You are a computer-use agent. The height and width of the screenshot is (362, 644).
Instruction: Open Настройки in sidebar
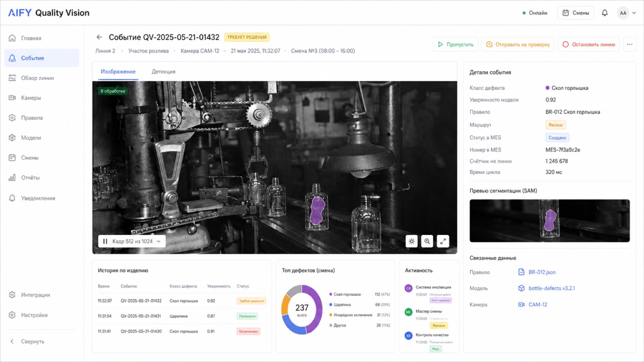[41, 315]
